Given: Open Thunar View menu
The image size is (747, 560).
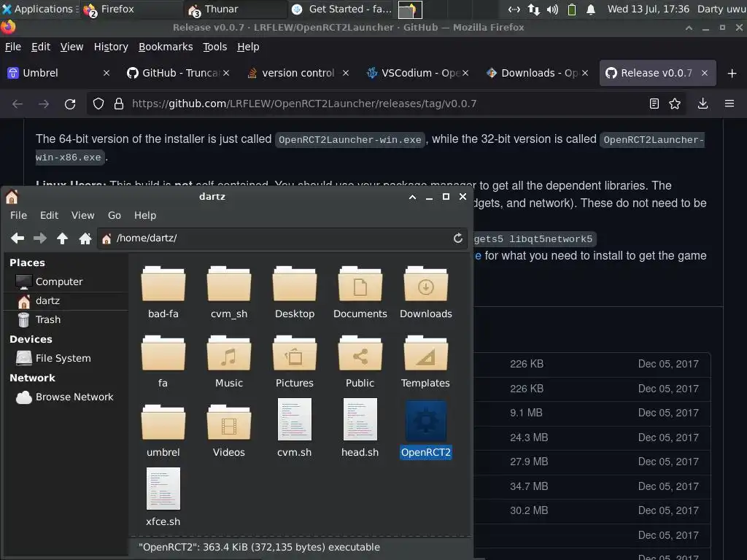Looking at the screenshot, I should coord(83,215).
